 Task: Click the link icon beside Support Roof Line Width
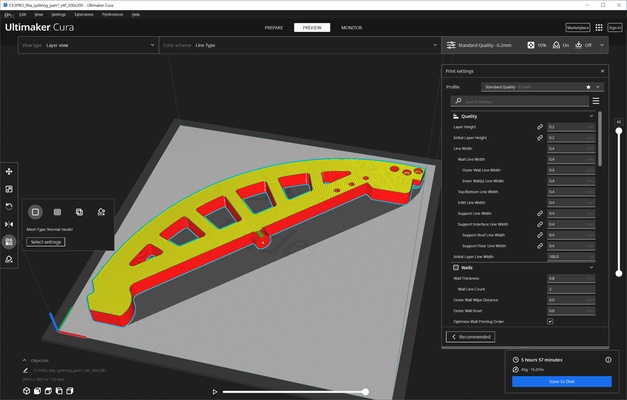(x=540, y=235)
